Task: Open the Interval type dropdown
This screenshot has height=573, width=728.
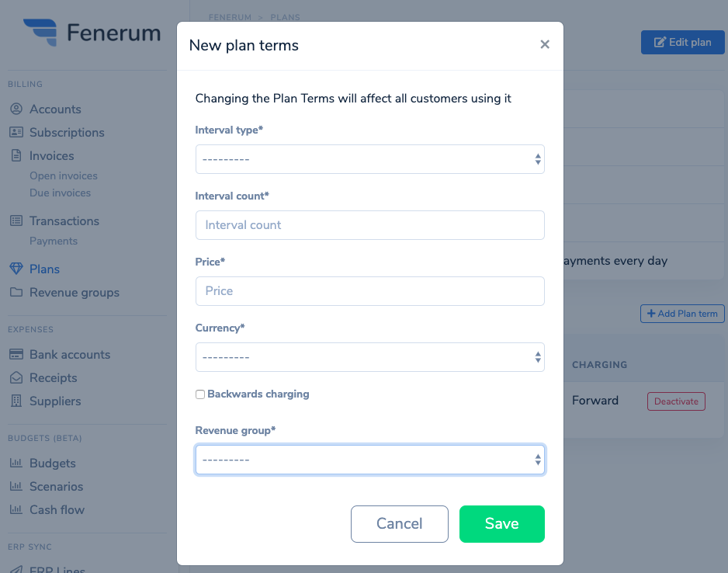Action: tap(370, 159)
